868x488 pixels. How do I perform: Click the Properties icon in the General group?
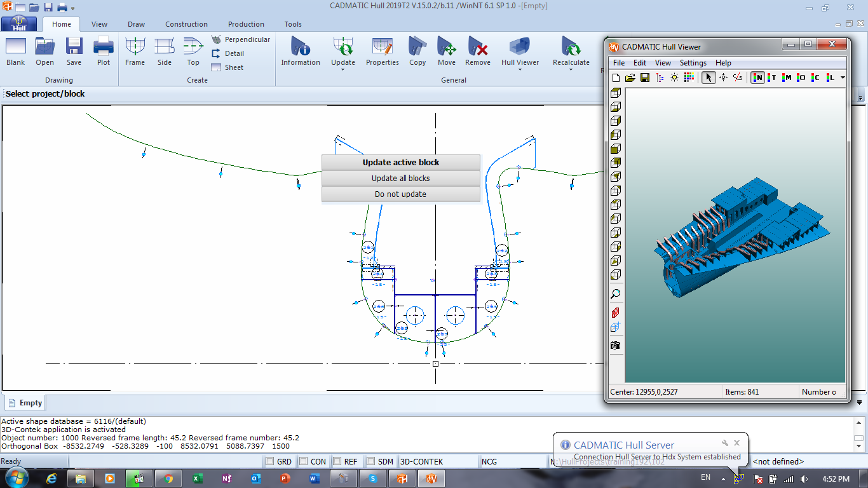point(382,52)
